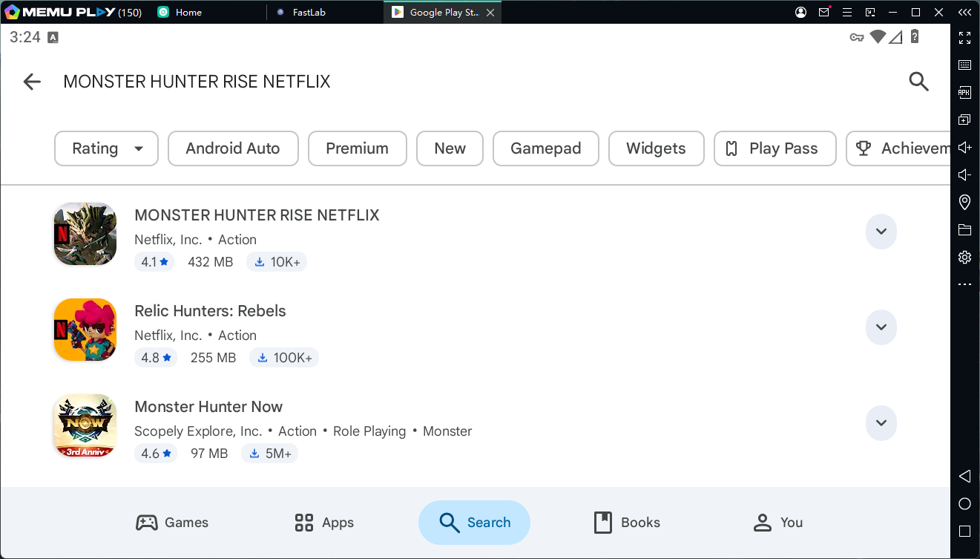Screen dimensions: 980x559
Task: Expand the Monster Hunter Now result
Action: [881, 423]
